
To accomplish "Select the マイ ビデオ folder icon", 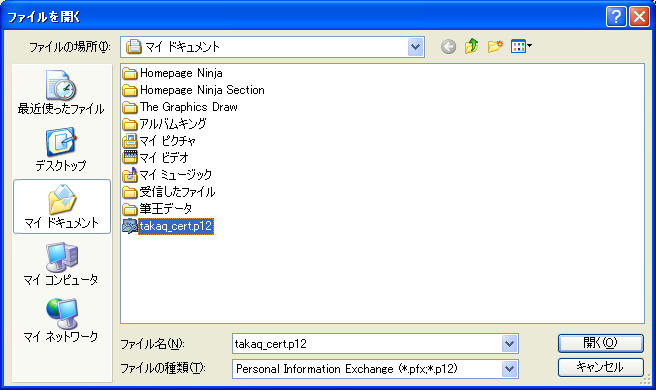I will [130, 158].
